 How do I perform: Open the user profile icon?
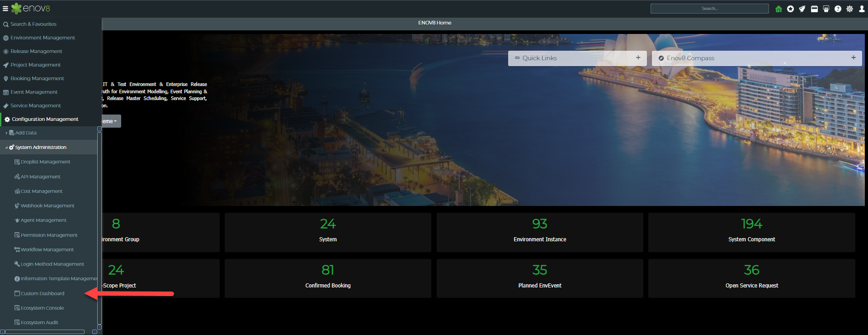(x=862, y=9)
